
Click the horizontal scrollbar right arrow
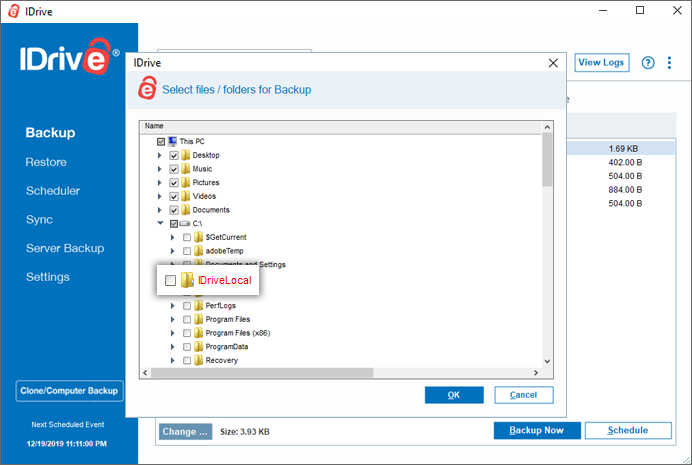536,373
